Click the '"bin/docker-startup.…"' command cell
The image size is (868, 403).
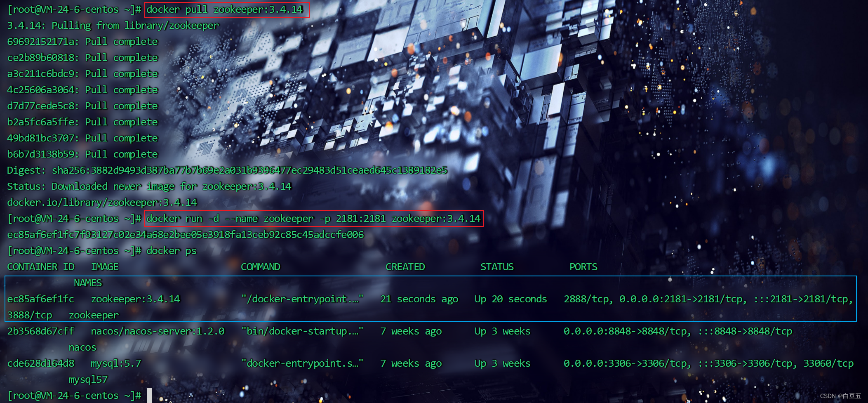(x=302, y=331)
